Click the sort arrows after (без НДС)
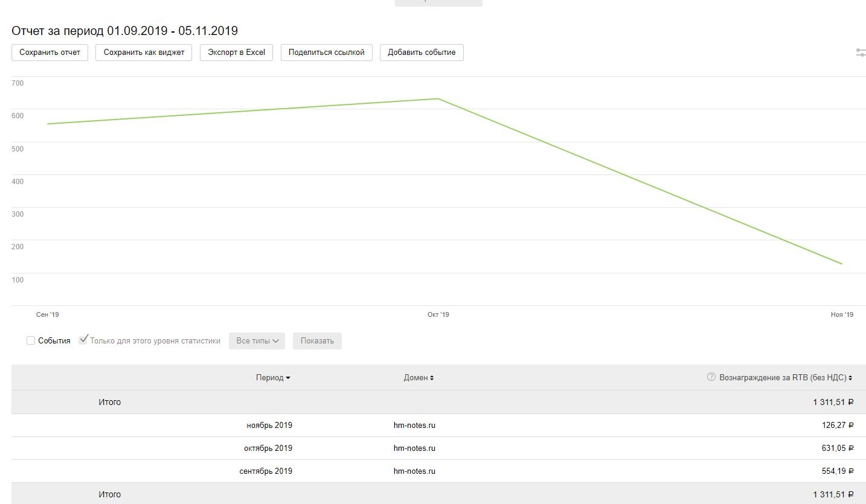 (850, 378)
